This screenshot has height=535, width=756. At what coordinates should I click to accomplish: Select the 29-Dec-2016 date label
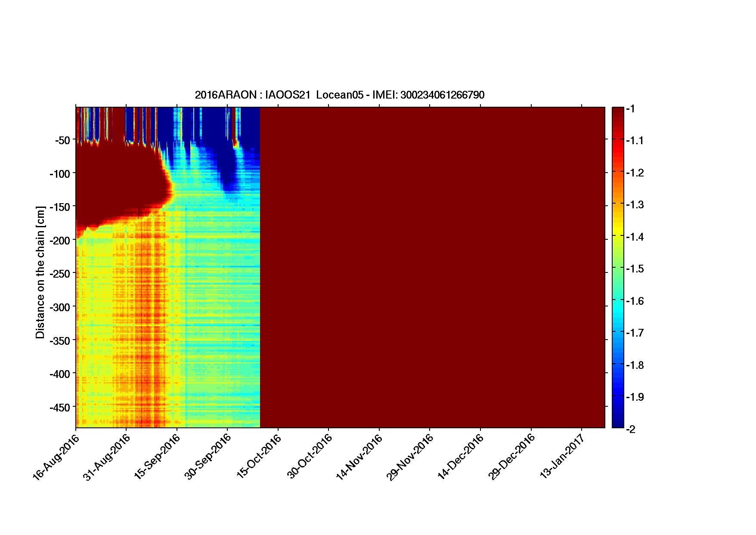[511, 457]
